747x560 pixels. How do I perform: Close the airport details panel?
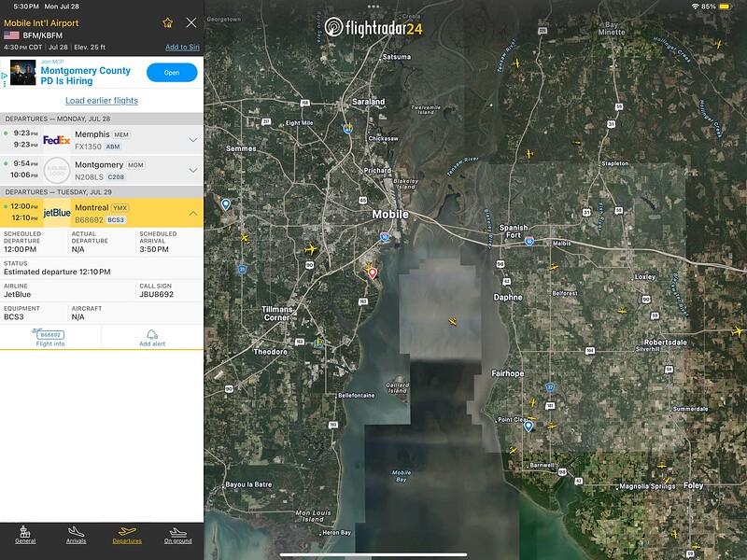[x=191, y=22]
